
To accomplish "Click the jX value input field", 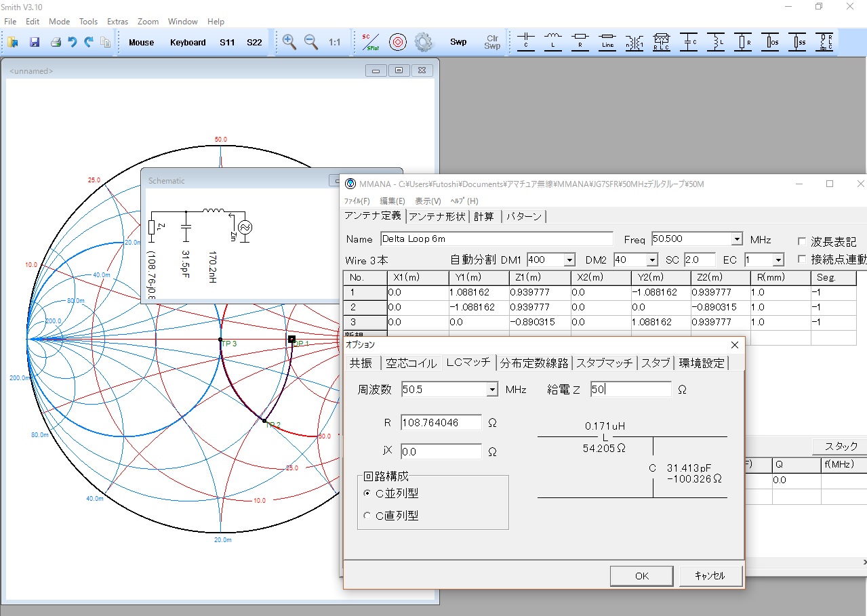I will [441, 451].
